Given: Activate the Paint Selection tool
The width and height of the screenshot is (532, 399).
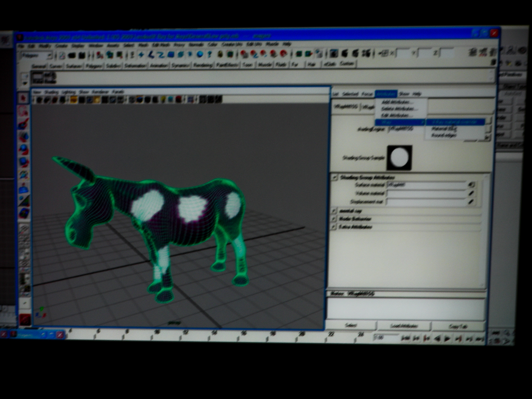Looking at the screenshot, I should click(23, 123).
